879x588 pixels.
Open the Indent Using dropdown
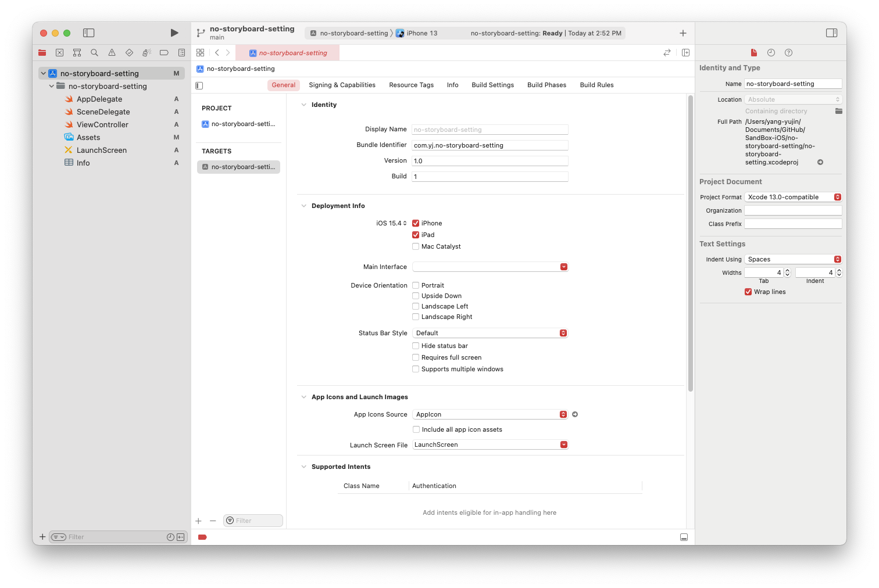(793, 259)
